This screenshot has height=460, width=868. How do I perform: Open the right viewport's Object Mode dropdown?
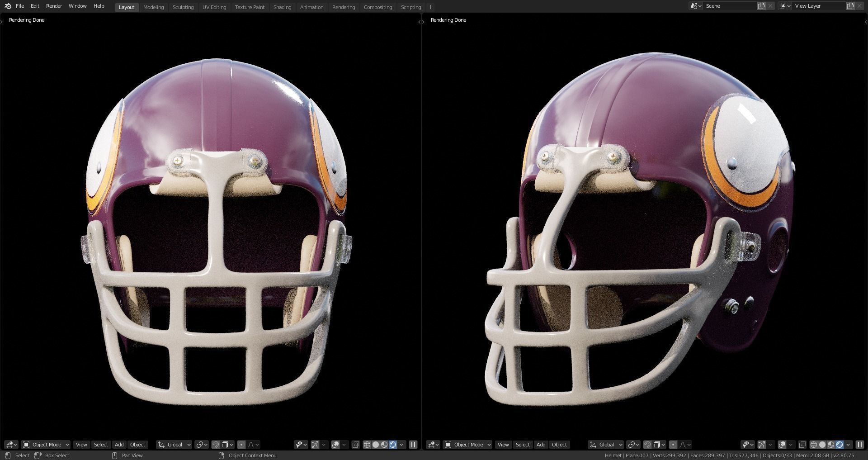click(467, 445)
